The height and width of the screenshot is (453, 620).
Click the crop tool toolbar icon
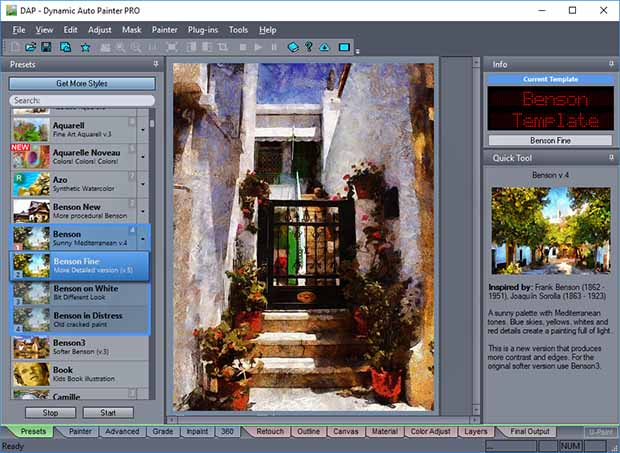[x=223, y=47]
